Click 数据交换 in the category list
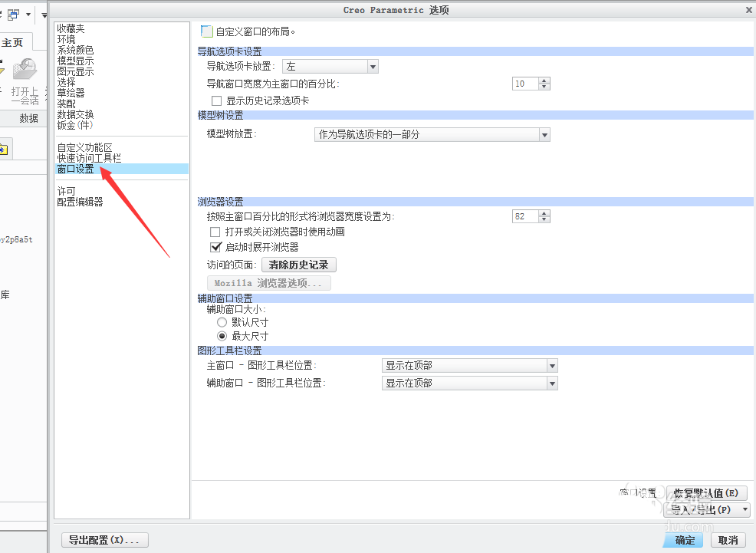The width and height of the screenshot is (756, 553). click(75, 114)
